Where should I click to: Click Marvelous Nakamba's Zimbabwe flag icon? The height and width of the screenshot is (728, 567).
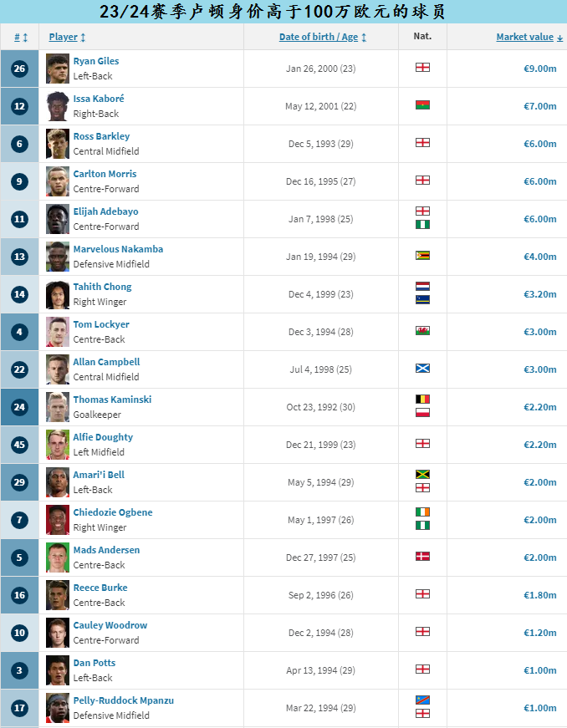(x=422, y=256)
